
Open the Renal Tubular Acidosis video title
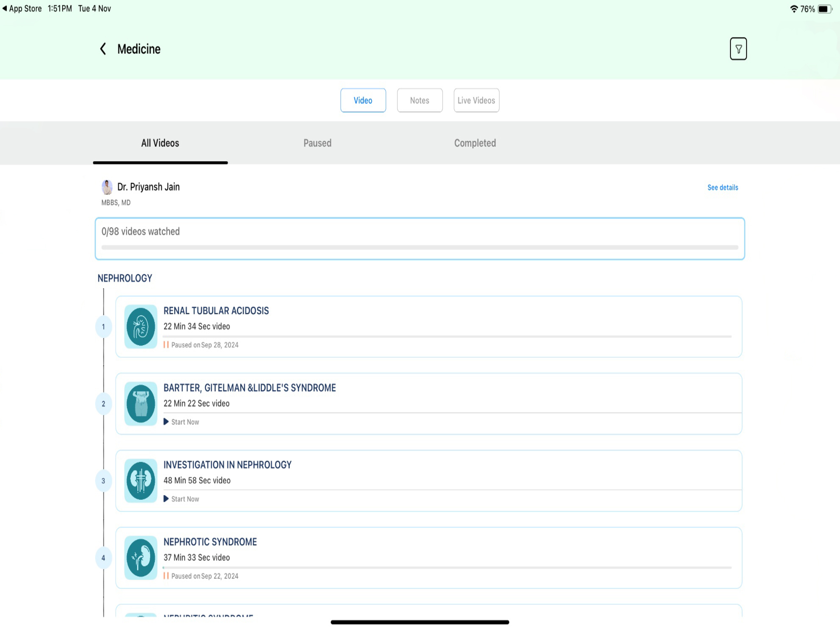[x=216, y=311]
